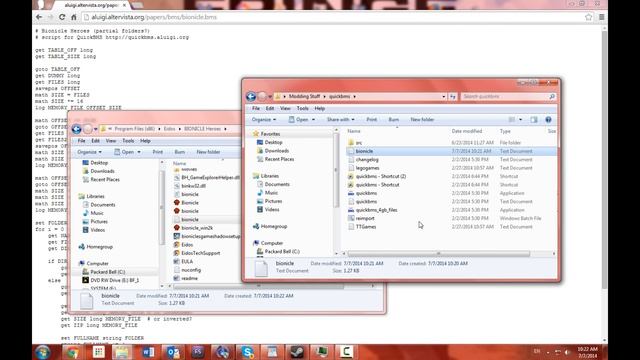This screenshot has height=360, width=640.
Task: Sort by Date modified column
Action: pos(467,131)
